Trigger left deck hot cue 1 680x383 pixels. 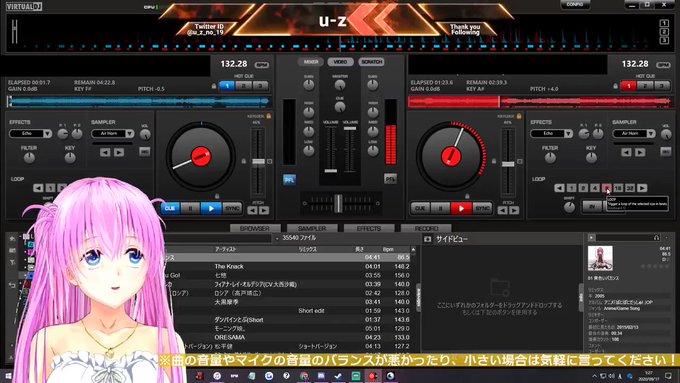click(227, 86)
